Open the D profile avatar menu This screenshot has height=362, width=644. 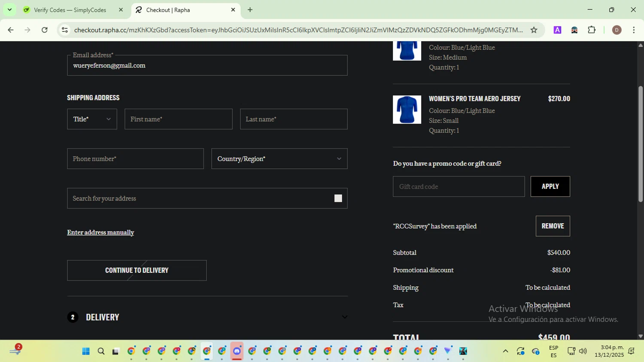tap(617, 30)
